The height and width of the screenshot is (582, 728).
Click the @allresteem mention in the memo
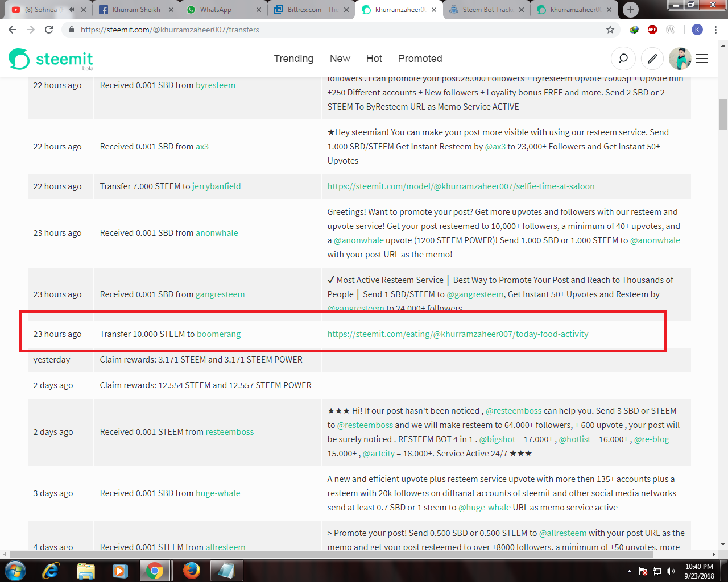click(x=562, y=533)
